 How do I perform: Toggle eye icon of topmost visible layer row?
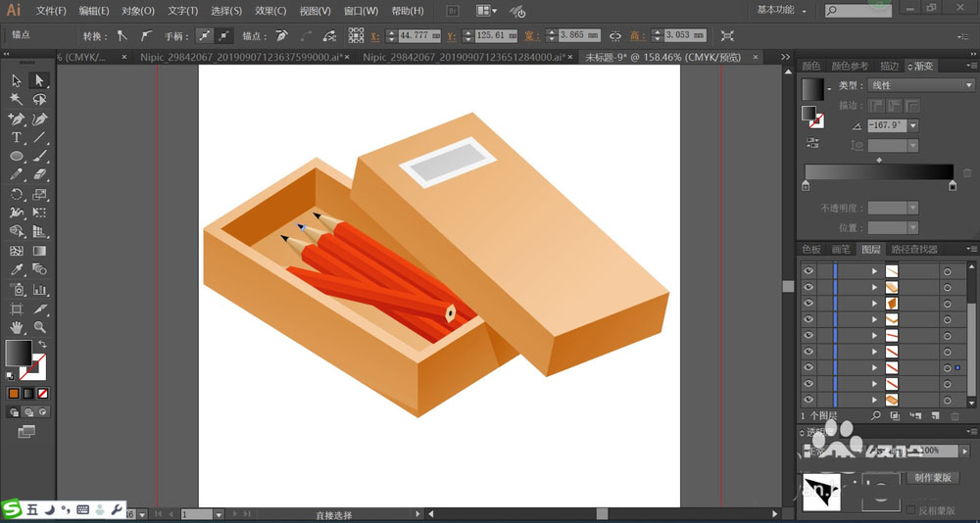808,270
